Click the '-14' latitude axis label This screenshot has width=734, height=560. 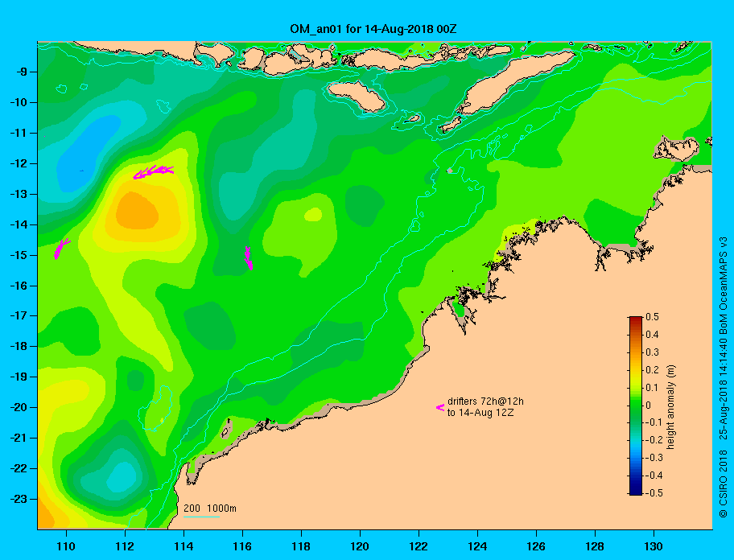click(x=19, y=224)
